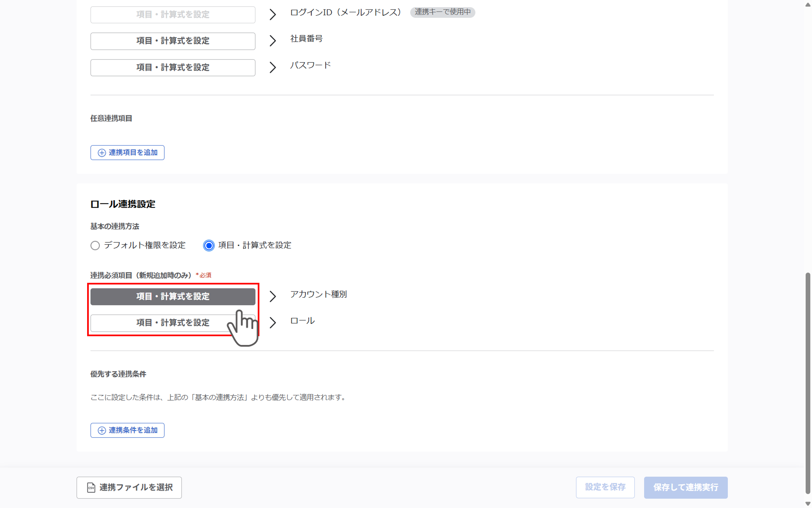Click 優先する連携条件 section label

(118, 374)
